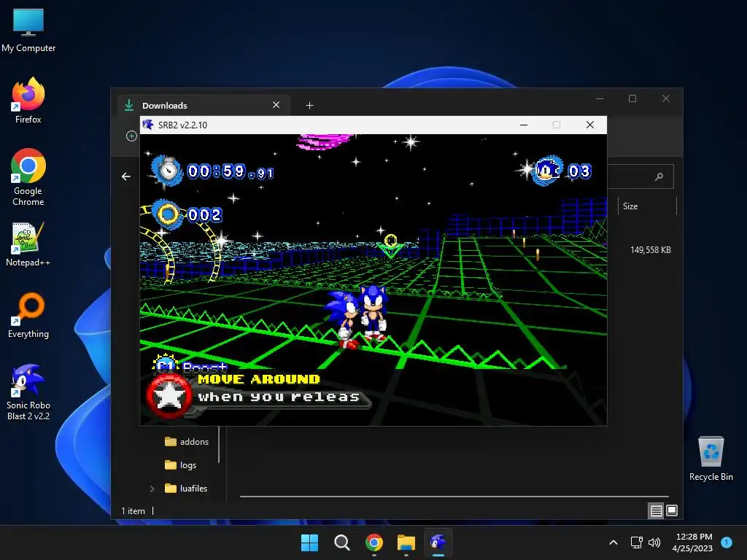Open File Explorer from the taskbar
This screenshot has height=560, width=747.
tap(406, 542)
